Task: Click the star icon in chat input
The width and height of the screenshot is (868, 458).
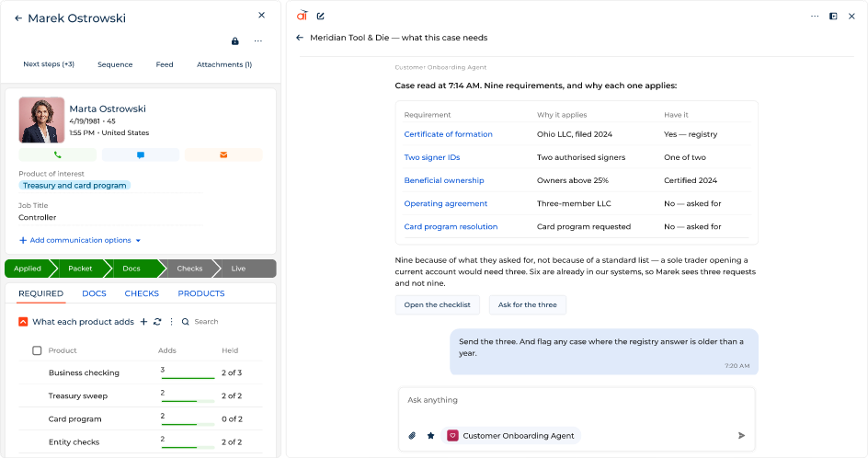Action: 430,436
